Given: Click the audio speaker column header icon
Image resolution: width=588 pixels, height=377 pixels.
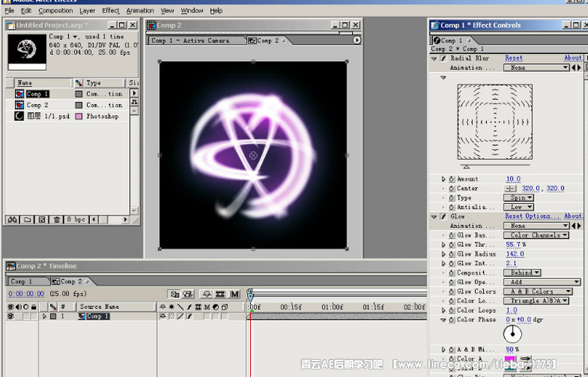Looking at the screenshot, I should coord(18,307).
